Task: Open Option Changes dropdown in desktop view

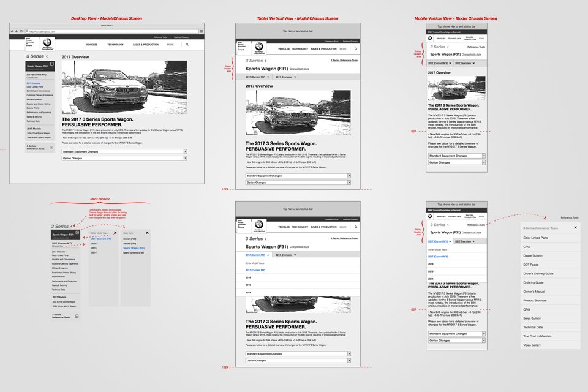Action: [124, 158]
